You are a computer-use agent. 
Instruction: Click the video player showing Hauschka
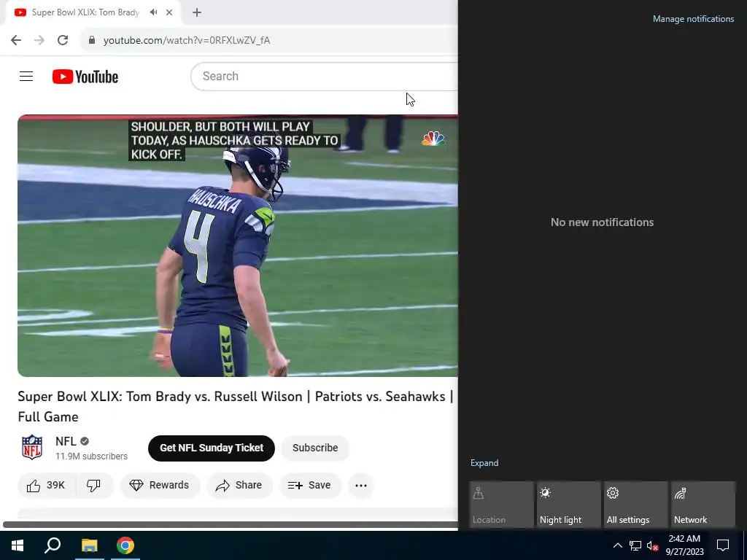pyautogui.click(x=238, y=246)
